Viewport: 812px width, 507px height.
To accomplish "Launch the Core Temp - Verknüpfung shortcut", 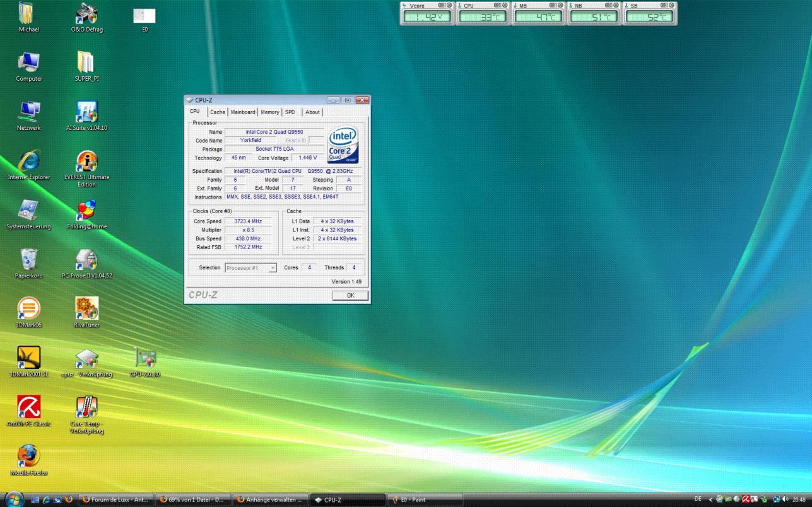I will pos(86,416).
